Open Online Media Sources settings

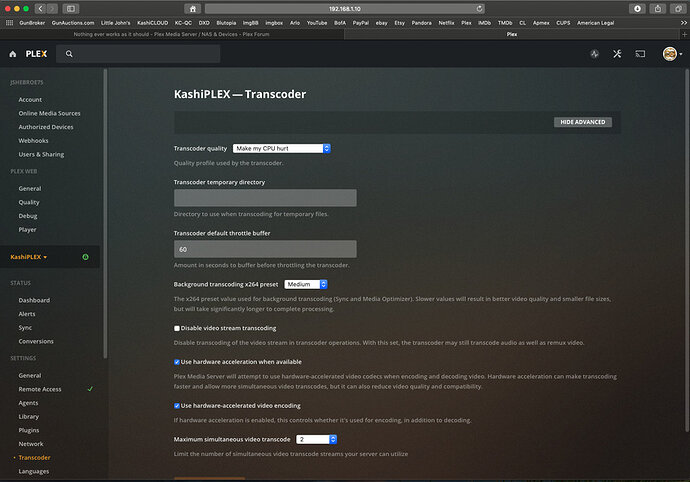coord(49,114)
